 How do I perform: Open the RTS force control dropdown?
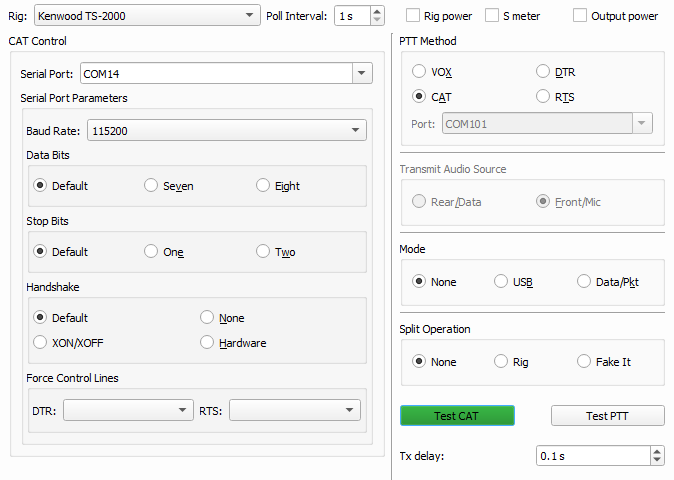[294, 410]
